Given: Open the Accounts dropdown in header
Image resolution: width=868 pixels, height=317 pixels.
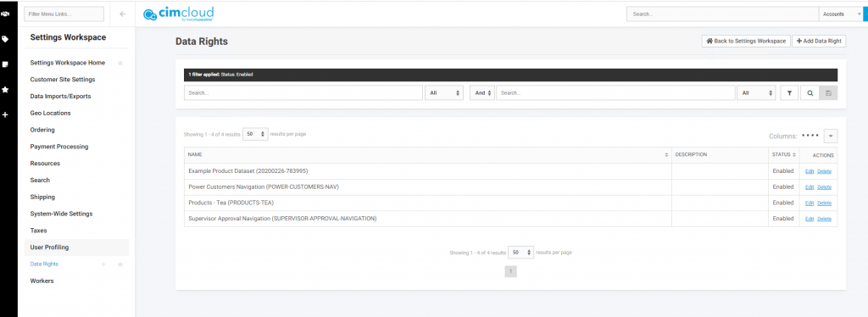Looking at the screenshot, I should (840, 14).
